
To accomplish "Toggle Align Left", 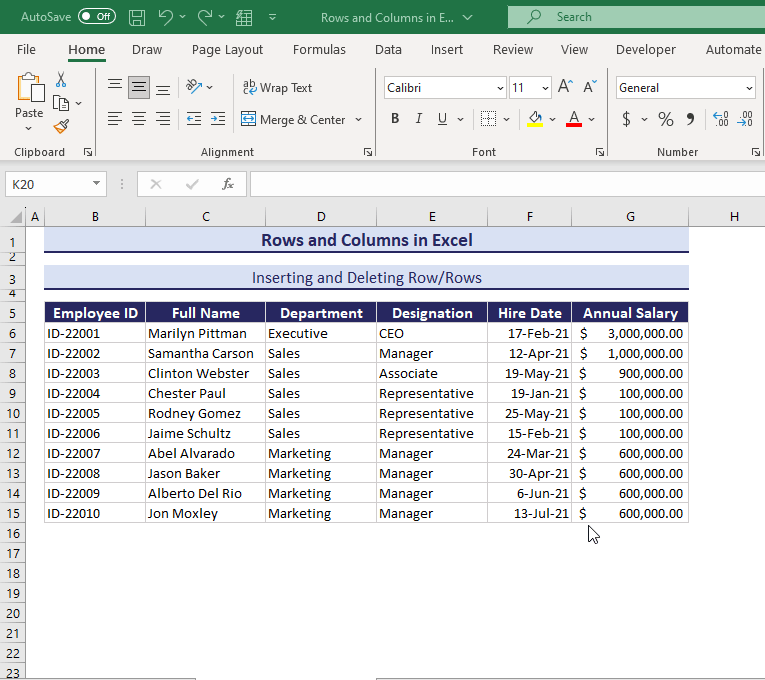I will pyautogui.click(x=115, y=119).
